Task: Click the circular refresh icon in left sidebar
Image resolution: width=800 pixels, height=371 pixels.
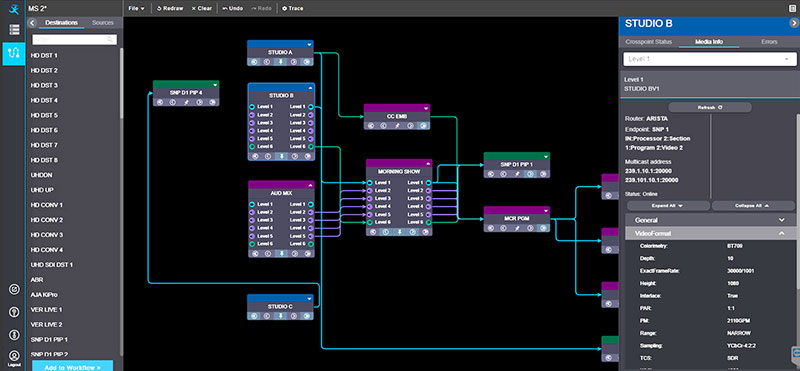Action: [14, 289]
